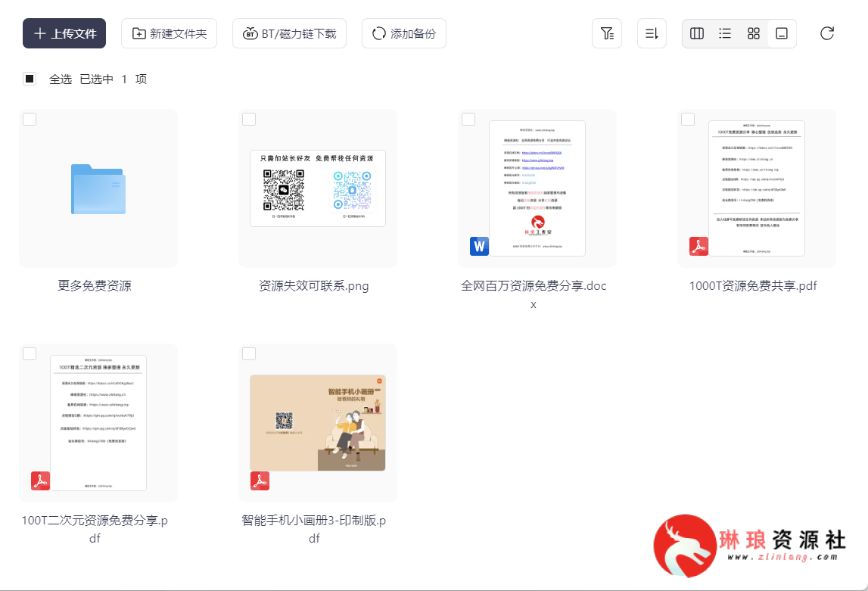868x591 pixels.
Task: Open the QR code image thumbnail
Action: pyautogui.click(x=318, y=188)
